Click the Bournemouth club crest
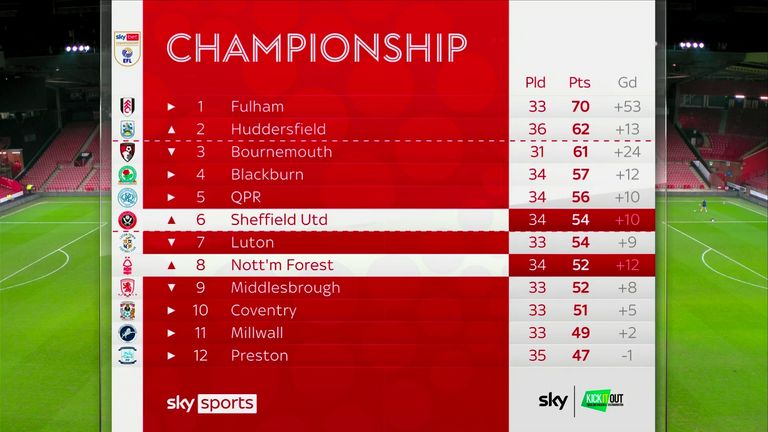This screenshot has width=768, height=432. 127,152
